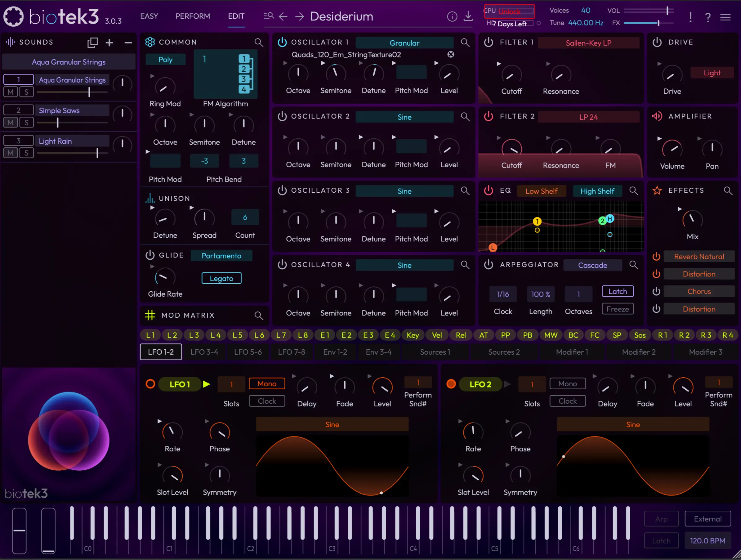Click the Legato button in Glide
This screenshot has width=741, height=560.
[221, 278]
